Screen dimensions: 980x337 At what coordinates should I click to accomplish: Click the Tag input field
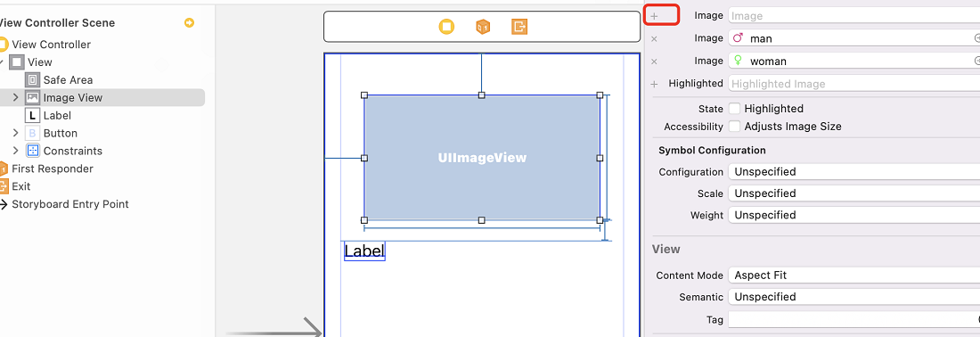point(853,319)
